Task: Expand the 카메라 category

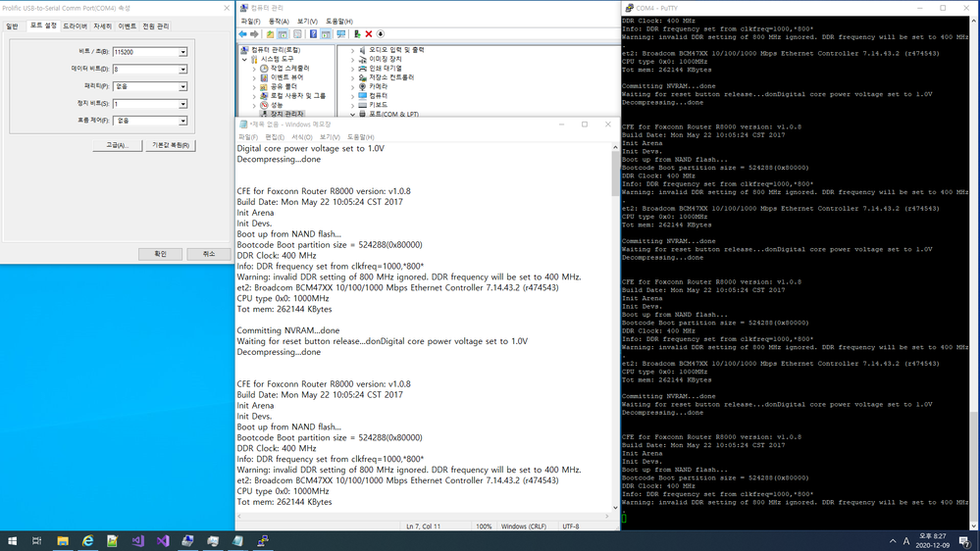Action: click(x=352, y=87)
